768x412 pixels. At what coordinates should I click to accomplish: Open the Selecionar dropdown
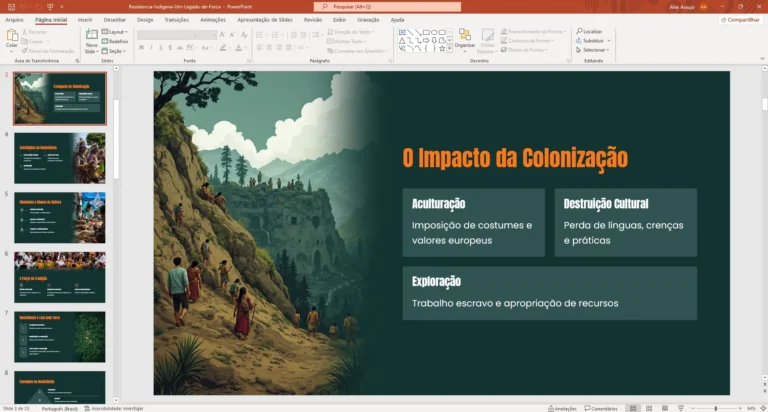(x=592, y=50)
